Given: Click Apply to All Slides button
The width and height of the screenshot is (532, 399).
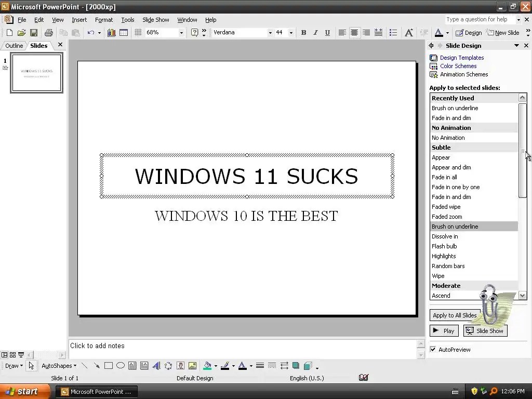Looking at the screenshot, I should coord(455,315).
